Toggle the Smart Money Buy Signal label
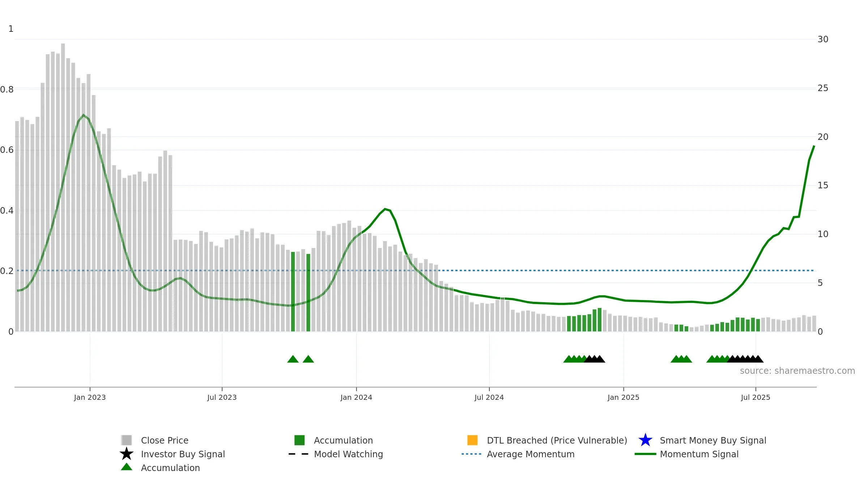 pos(713,440)
